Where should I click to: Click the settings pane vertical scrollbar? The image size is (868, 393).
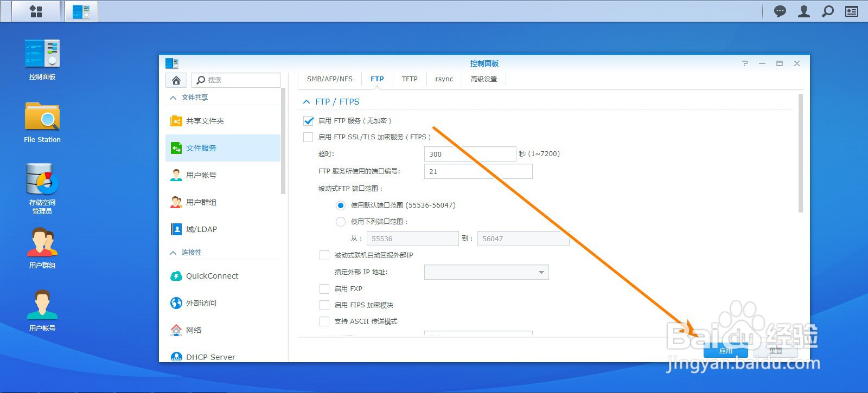point(801,153)
